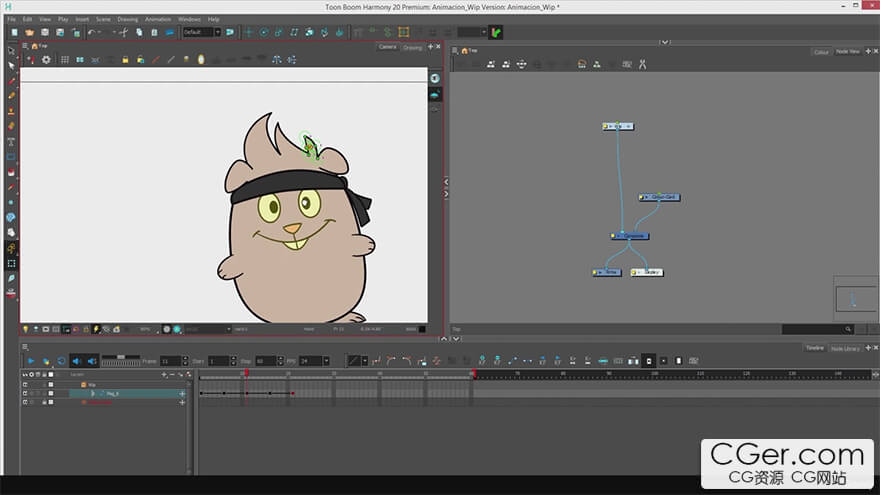Select the Paint bucket tool in the left toolbar

pyautogui.click(x=11, y=172)
